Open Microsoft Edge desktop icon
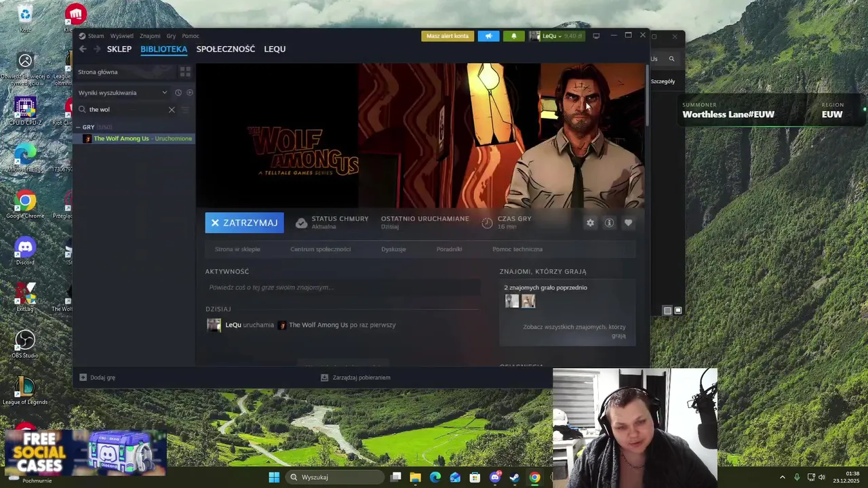This screenshot has width=868, height=488. click(x=25, y=157)
